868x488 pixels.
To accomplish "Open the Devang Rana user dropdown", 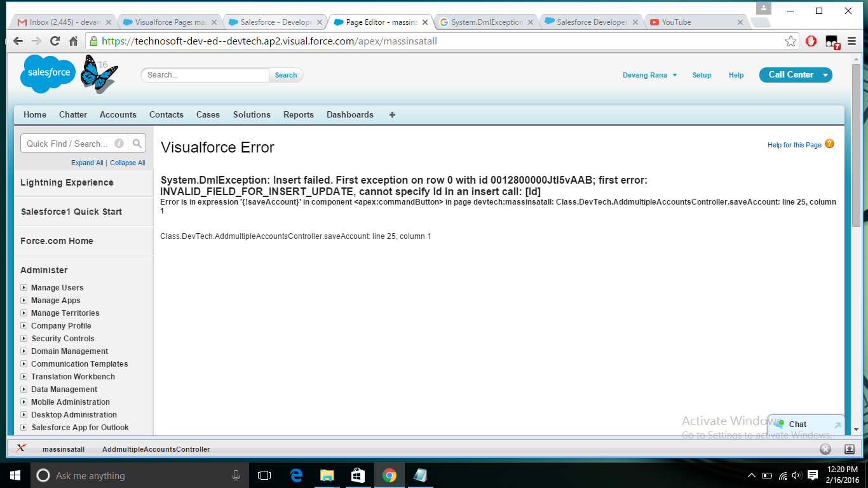I will 649,74.
